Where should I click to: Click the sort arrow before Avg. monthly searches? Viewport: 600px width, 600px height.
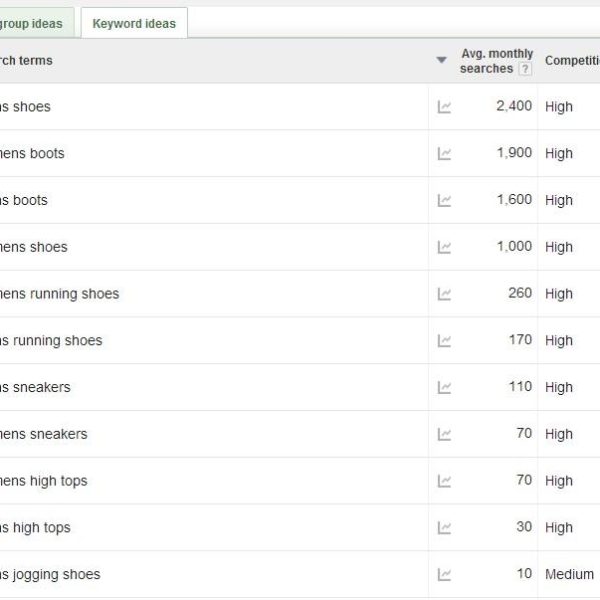(x=441, y=61)
